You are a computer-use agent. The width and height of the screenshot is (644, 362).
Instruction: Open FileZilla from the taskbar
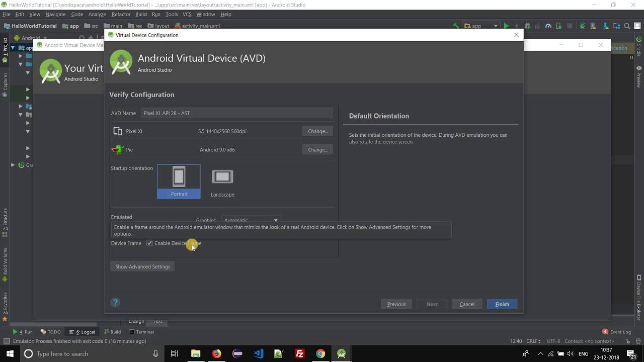coord(300,354)
